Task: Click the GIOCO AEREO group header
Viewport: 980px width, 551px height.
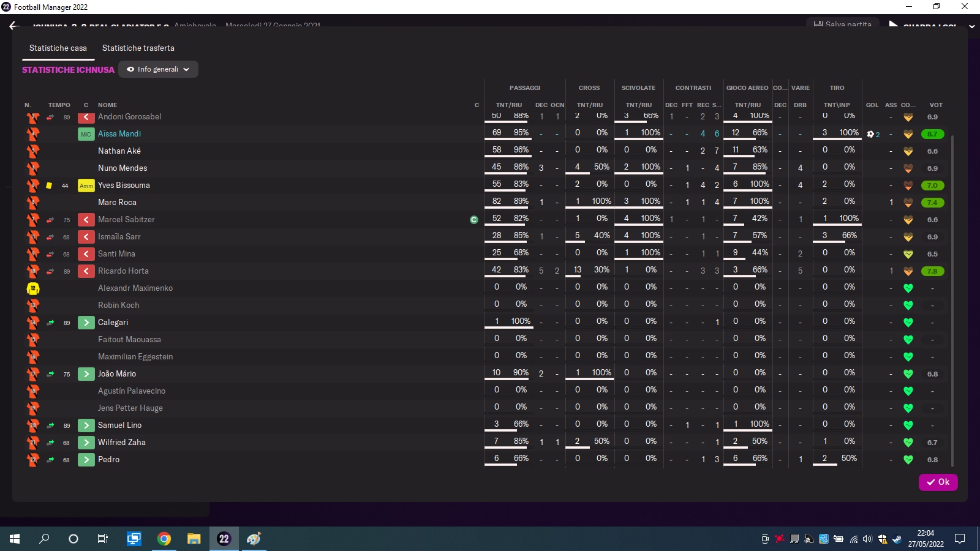Action: click(747, 88)
